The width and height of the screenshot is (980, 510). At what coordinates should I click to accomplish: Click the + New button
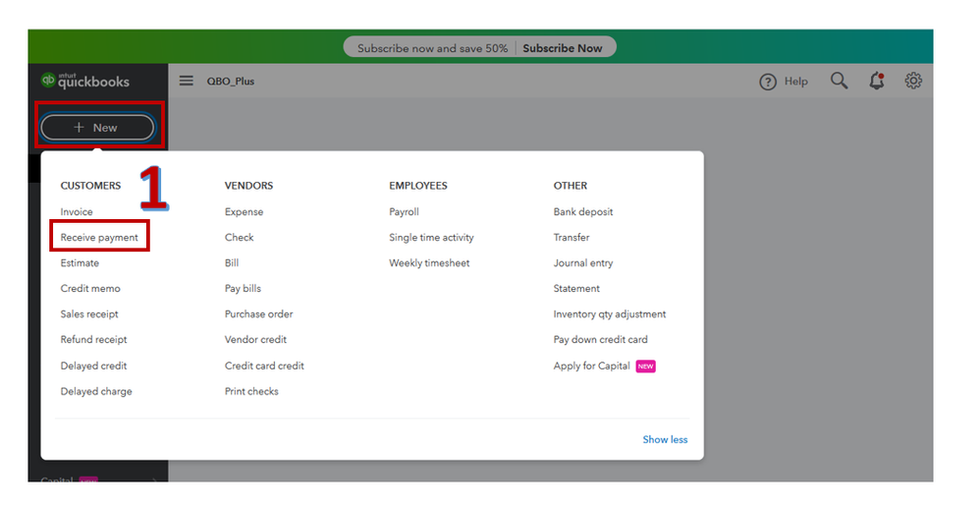click(97, 128)
